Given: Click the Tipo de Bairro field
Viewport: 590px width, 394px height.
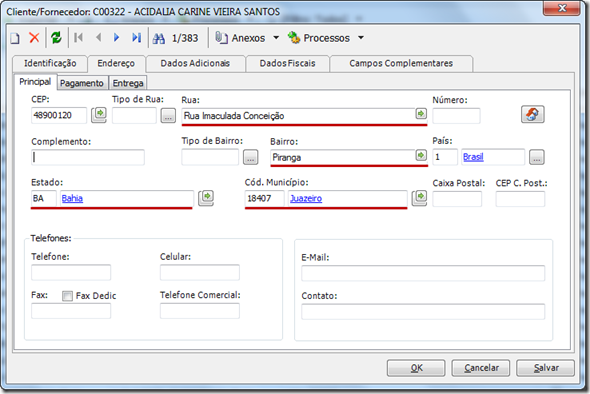Looking at the screenshot, I should click(210, 157).
